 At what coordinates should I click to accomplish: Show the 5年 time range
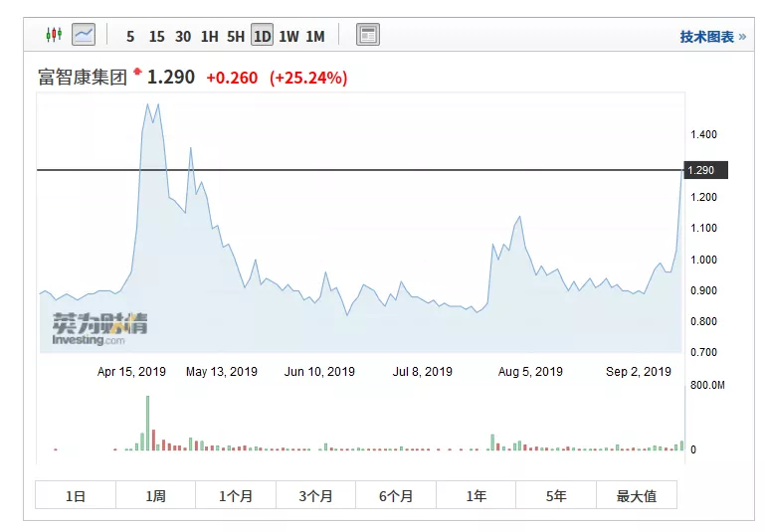pyautogui.click(x=556, y=495)
